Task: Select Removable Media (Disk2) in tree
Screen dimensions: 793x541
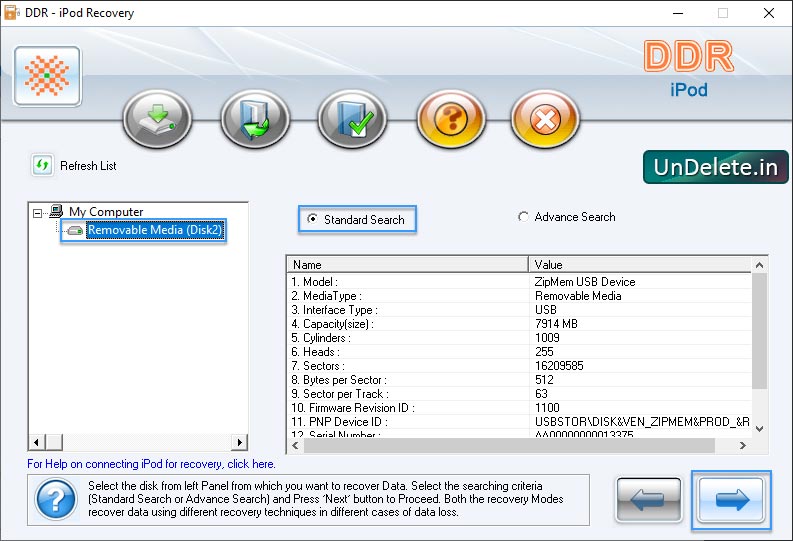Action: click(154, 230)
